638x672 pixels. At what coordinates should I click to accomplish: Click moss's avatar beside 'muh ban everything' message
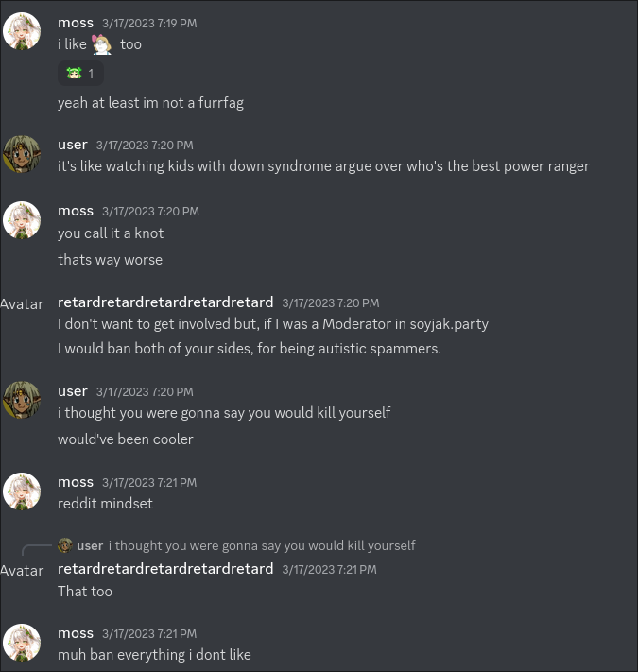[22, 643]
